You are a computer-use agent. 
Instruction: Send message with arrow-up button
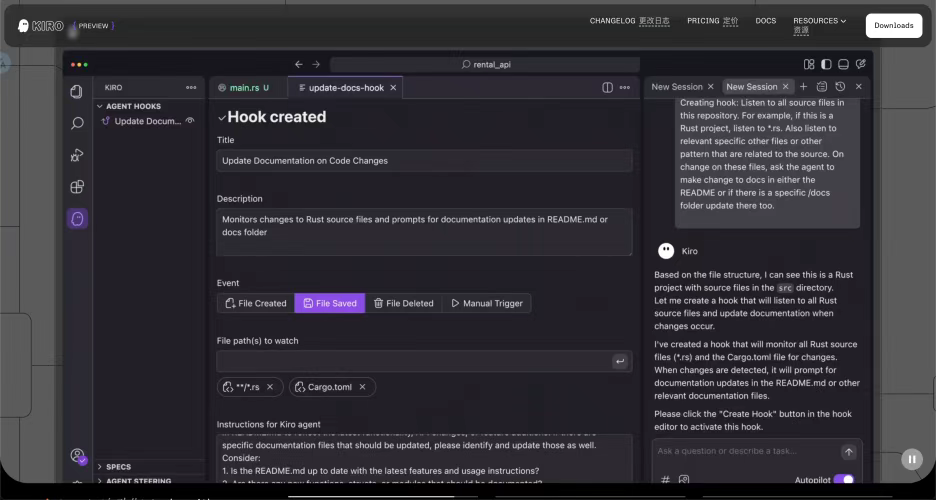848,452
